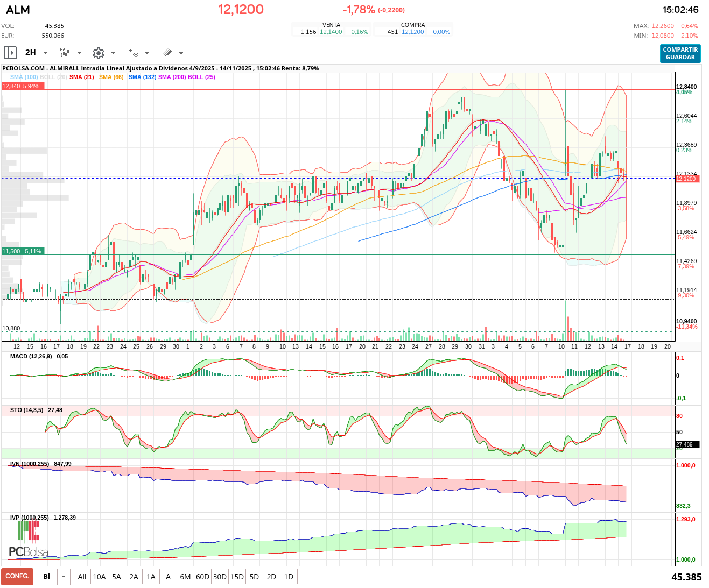709x588 pixels.
Task: Click the CONFG button
Action: pyautogui.click(x=17, y=576)
